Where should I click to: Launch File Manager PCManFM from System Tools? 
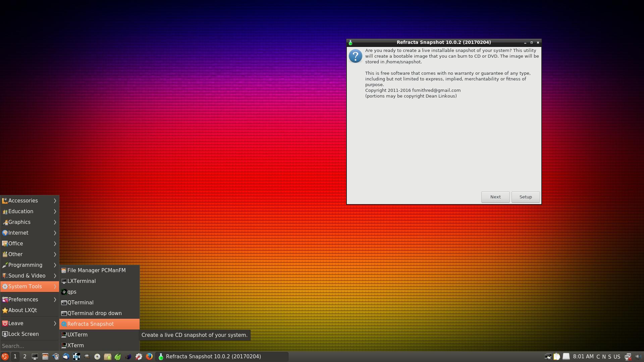pyautogui.click(x=99, y=270)
